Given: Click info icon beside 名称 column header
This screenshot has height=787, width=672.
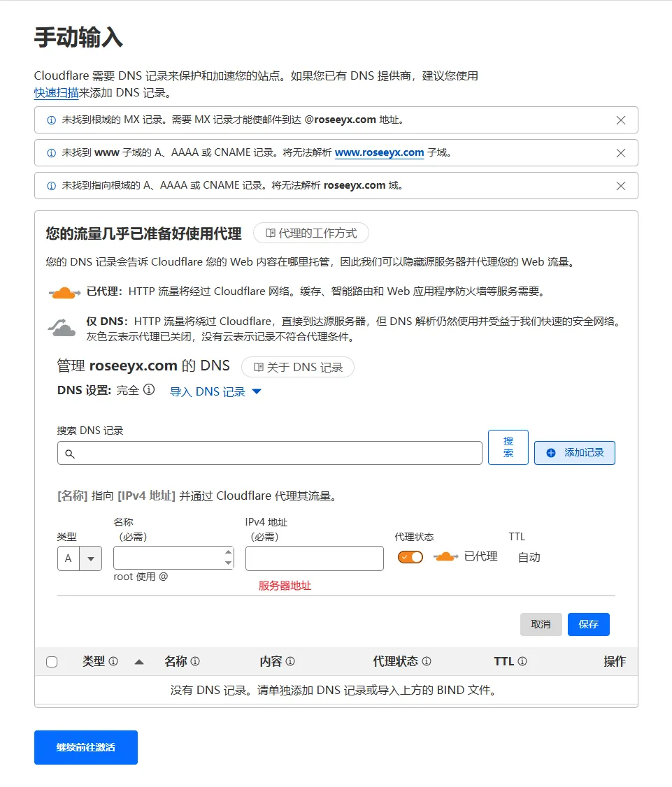Looking at the screenshot, I should coord(195,661).
